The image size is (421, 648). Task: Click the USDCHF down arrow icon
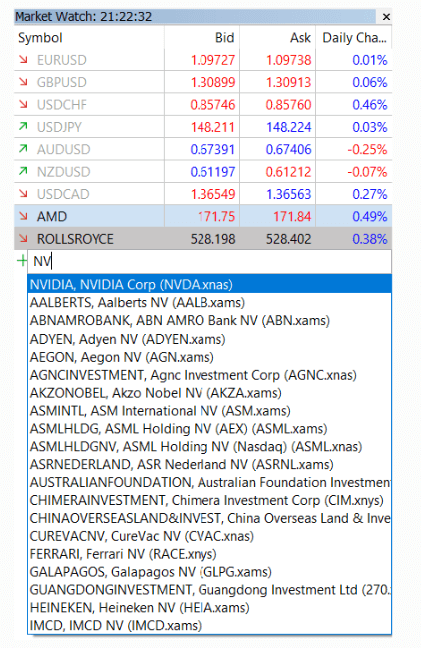23,105
